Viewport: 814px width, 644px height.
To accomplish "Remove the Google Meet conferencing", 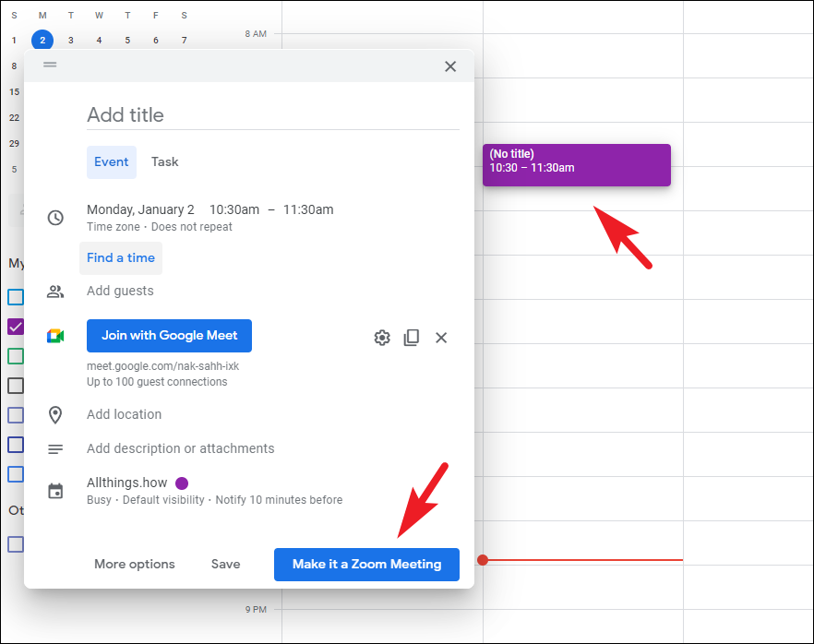I will 441,338.
